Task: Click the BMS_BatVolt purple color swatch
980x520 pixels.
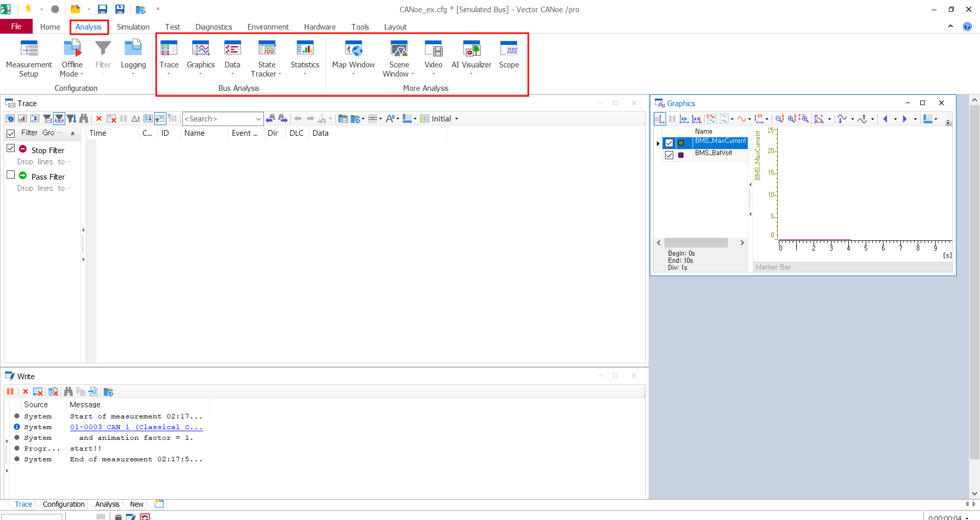Action: [681, 155]
